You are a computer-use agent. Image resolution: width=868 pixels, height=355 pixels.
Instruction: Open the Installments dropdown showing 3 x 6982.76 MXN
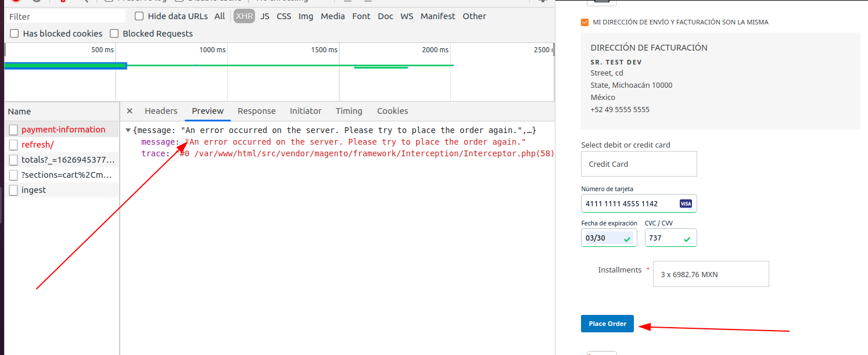[711, 274]
